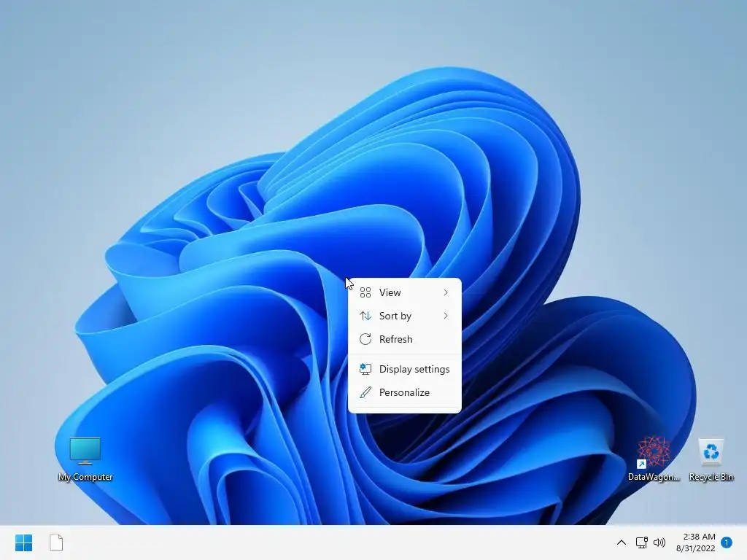The image size is (747, 560).
Task: Open the volume speaker tray icon
Action: pyautogui.click(x=659, y=542)
